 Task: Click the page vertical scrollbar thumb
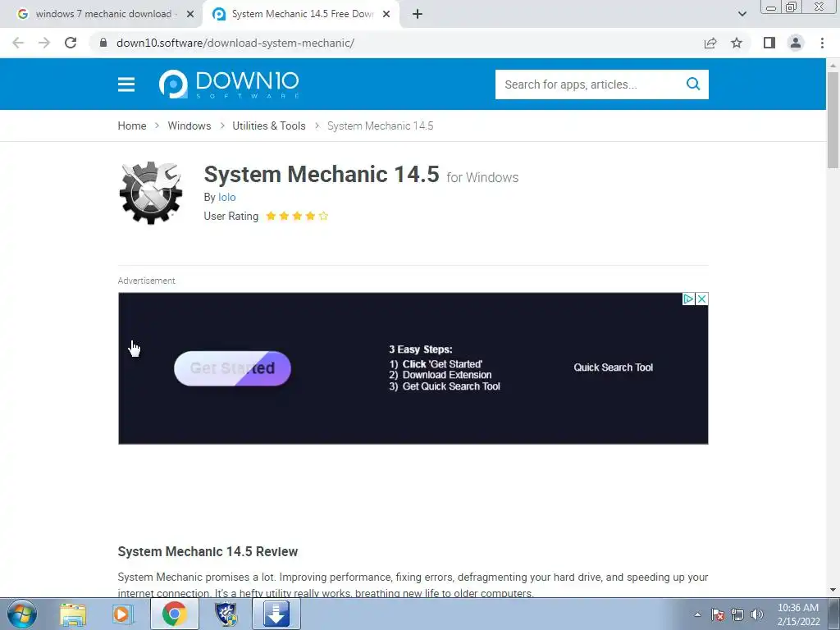point(833,121)
